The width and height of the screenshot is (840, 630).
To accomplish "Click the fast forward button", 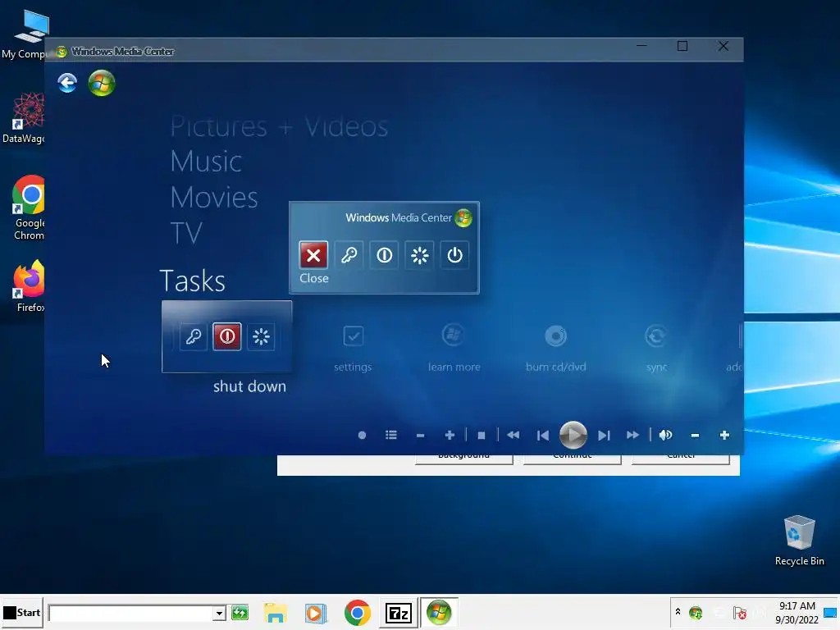I will click(632, 436).
